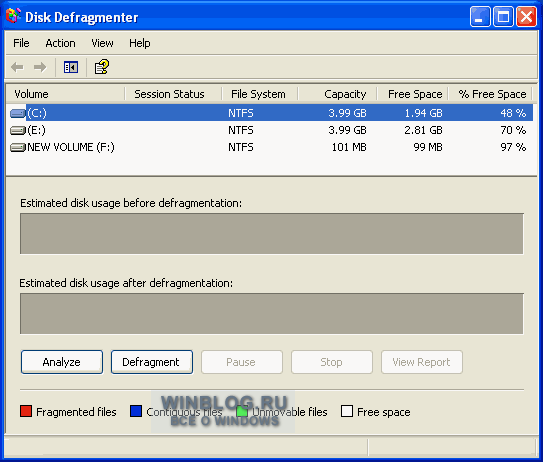Viewport: 543px width, 462px height.
Task: Click the Fragmented files legend label
Action: 76,412
